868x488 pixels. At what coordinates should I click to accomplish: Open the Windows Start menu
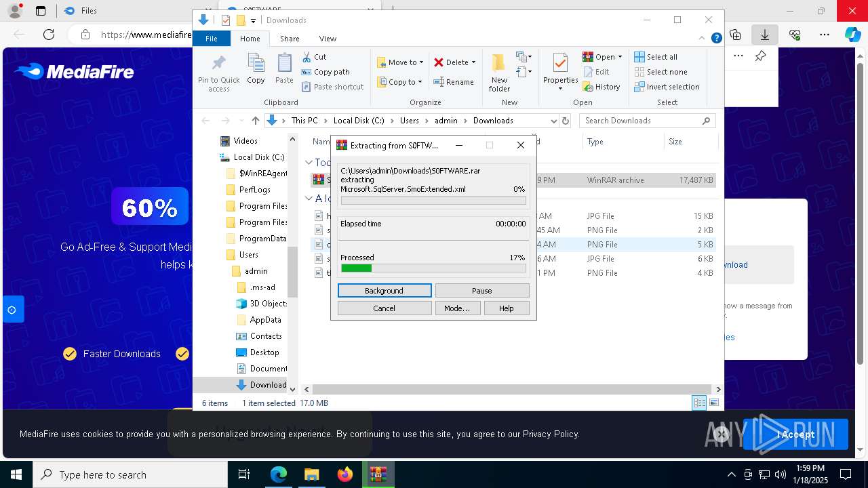(x=16, y=474)
